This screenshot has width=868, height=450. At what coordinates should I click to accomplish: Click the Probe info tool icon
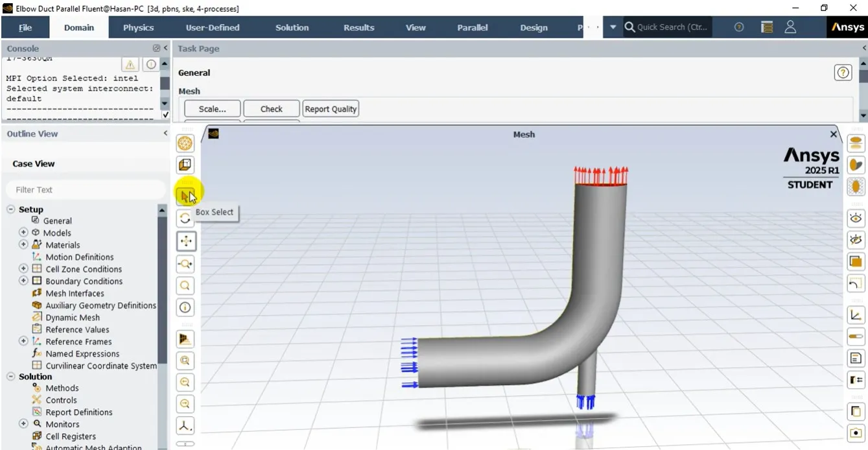coord(185,307)
